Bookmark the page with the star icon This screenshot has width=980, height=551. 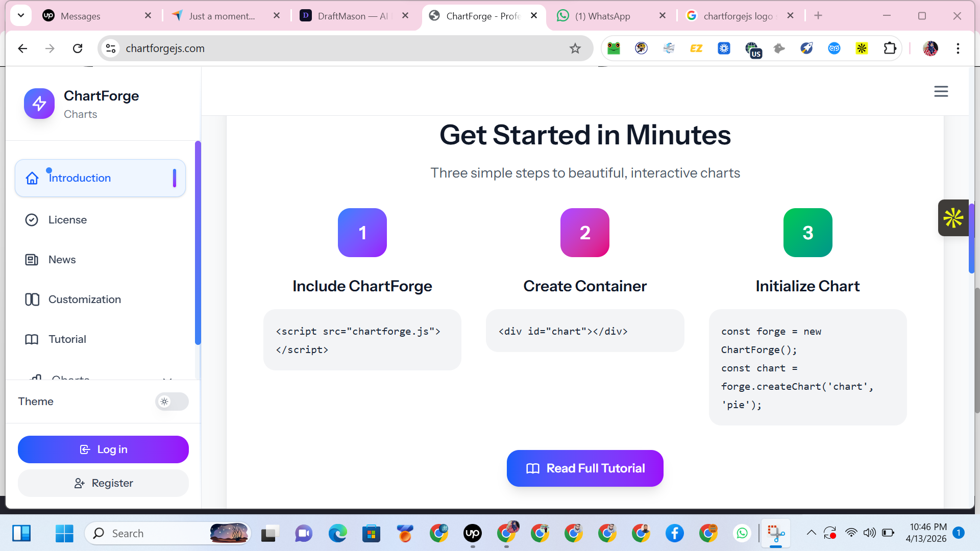[575, 48]
